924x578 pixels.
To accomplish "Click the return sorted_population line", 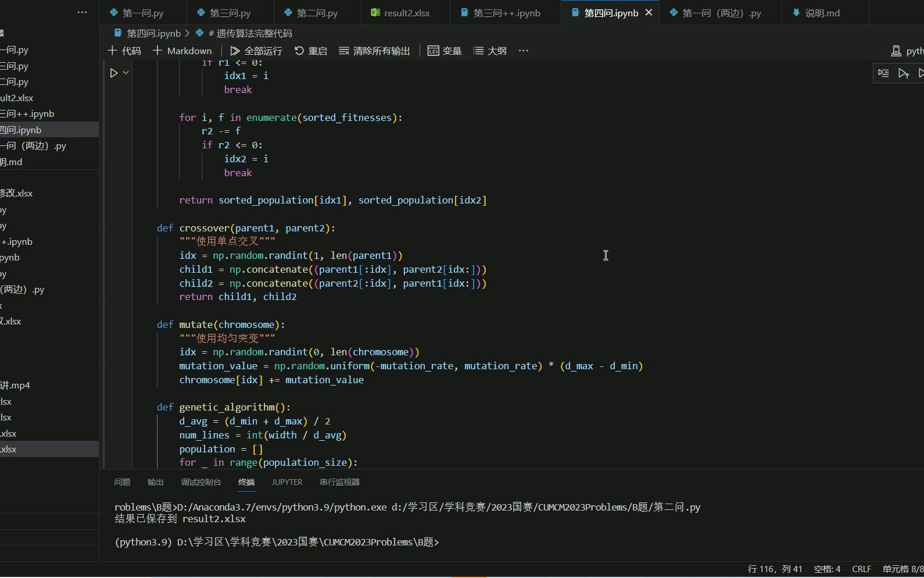I will [333, 200].
